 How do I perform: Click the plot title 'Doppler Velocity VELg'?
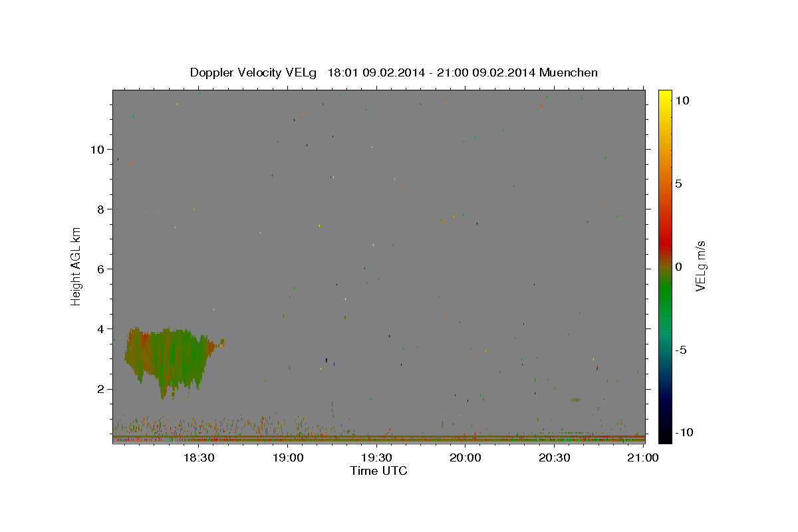[254, 72]
